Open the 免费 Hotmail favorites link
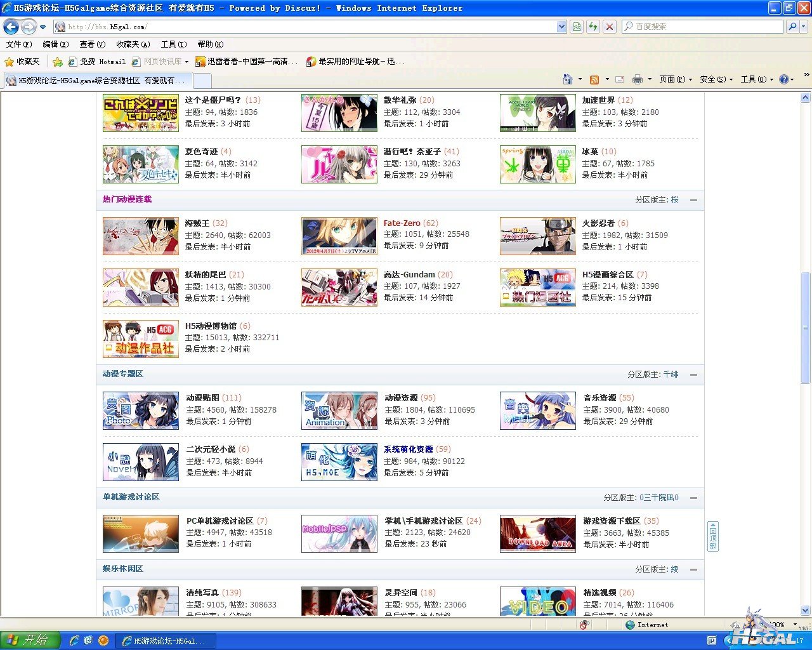 click(x=97, y=62)
